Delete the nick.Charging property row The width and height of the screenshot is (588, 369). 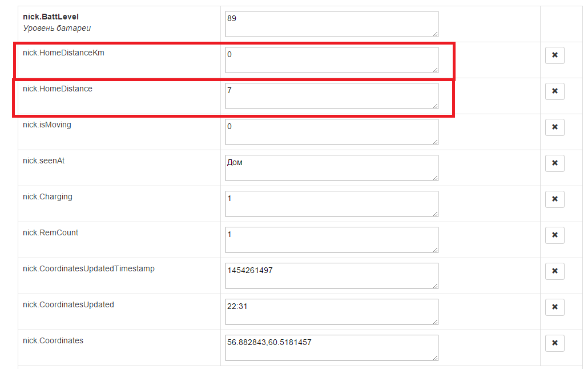[554, 199]
